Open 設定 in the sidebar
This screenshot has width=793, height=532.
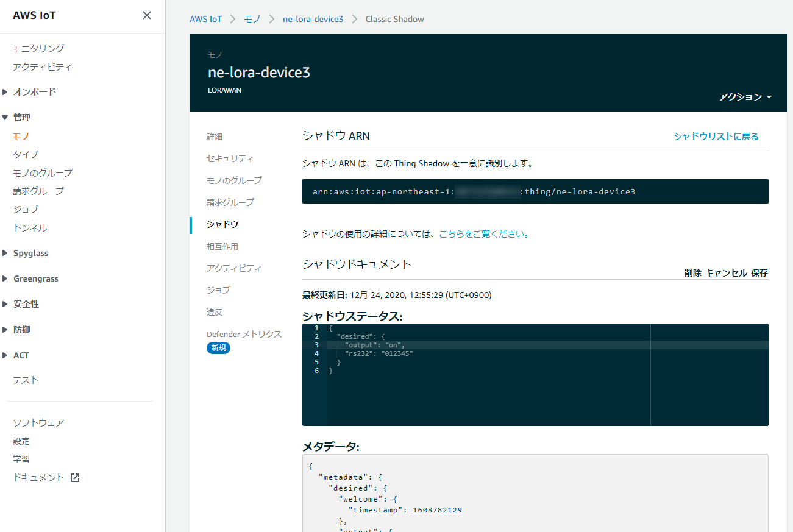[x=21, y=441]
